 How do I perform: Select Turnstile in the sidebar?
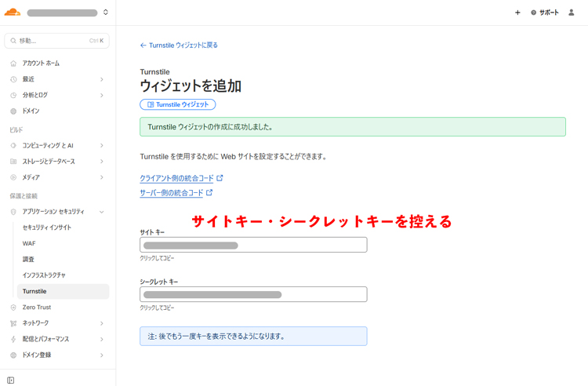(63, 291)
